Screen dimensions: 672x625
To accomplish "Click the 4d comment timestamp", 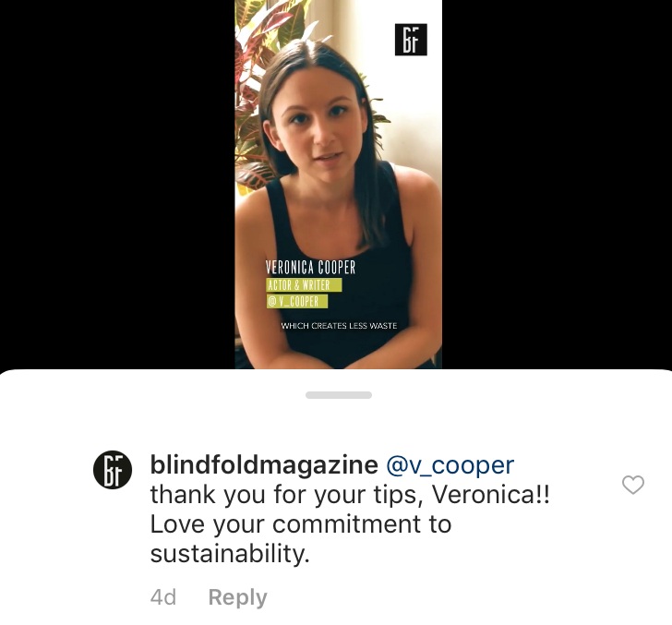I will click(x=163, y=597).
